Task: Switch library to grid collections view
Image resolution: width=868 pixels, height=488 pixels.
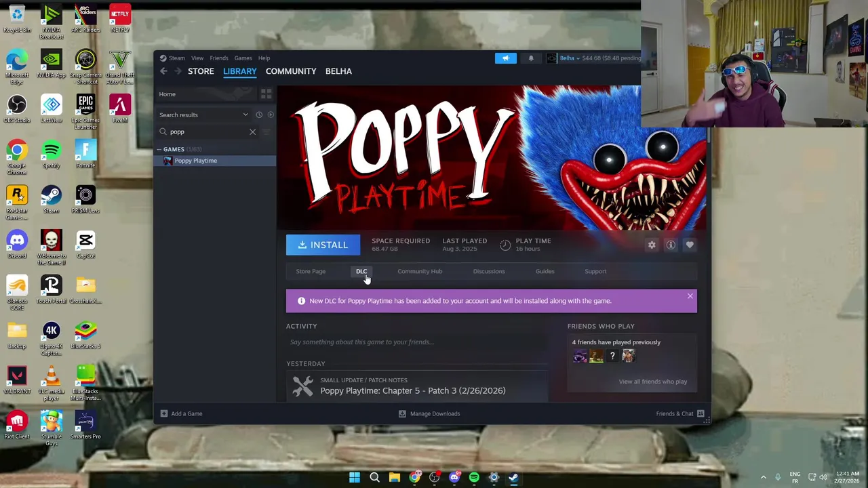Action: pos(266,94)
